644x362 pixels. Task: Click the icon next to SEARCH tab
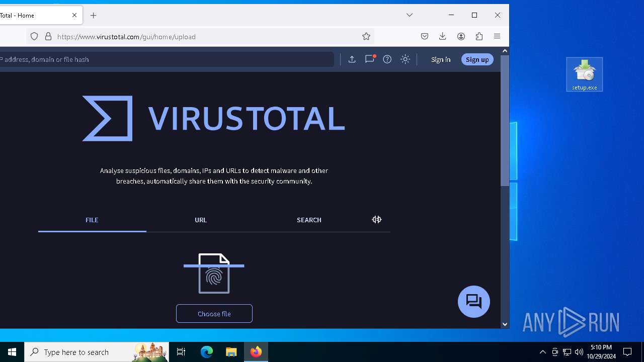(377, 220)
